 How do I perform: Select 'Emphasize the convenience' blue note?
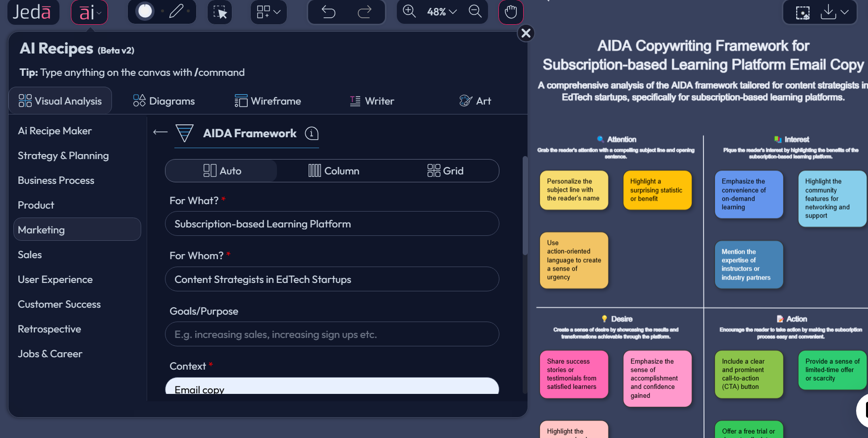pos(749,194)
